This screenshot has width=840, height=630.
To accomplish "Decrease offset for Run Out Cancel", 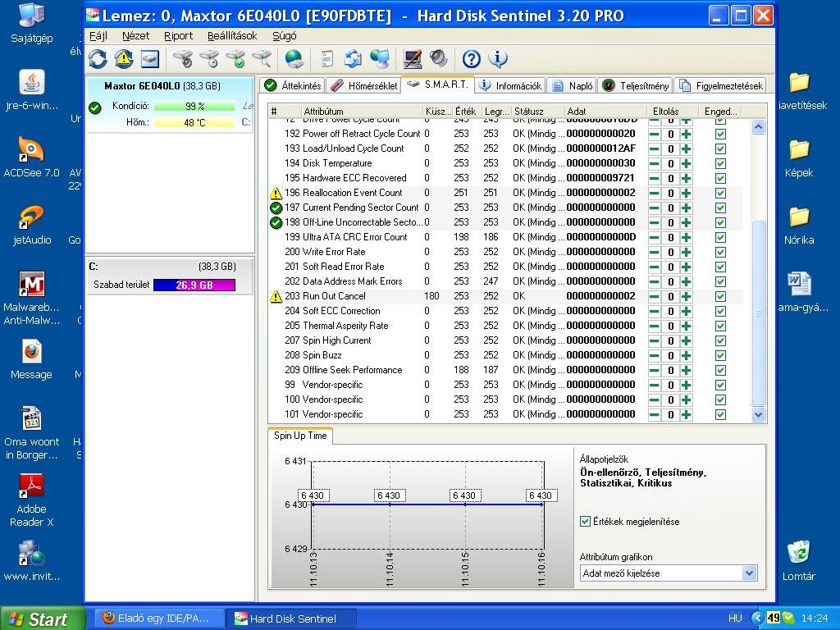I will (654, 296).
